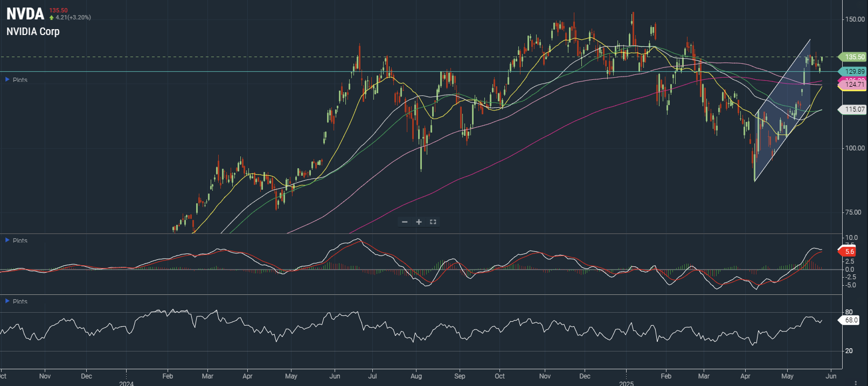Click the red 135.50 price beside the ticker

click(x=58, y=10)
